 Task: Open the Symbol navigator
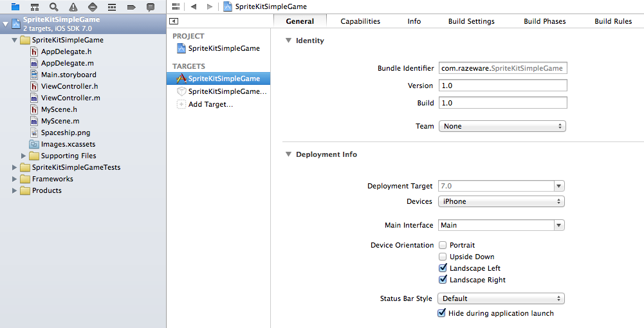tap(35, 7)
